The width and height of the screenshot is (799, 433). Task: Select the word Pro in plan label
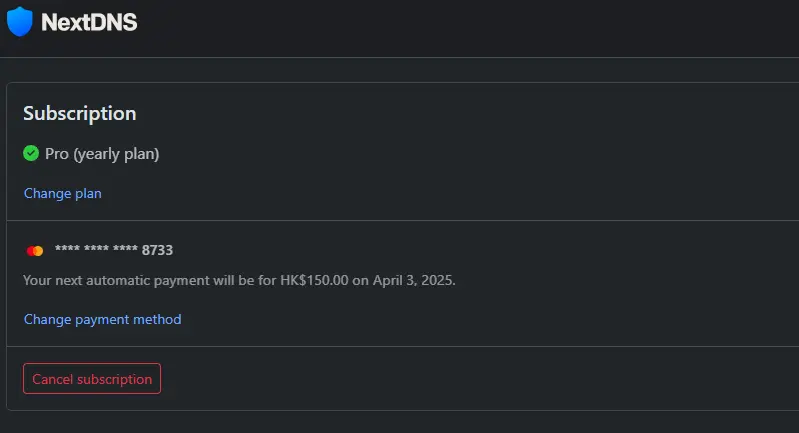click(57, 153)
